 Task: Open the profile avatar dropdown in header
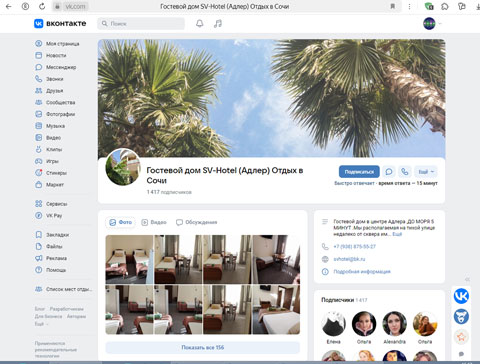pos(432,23)
